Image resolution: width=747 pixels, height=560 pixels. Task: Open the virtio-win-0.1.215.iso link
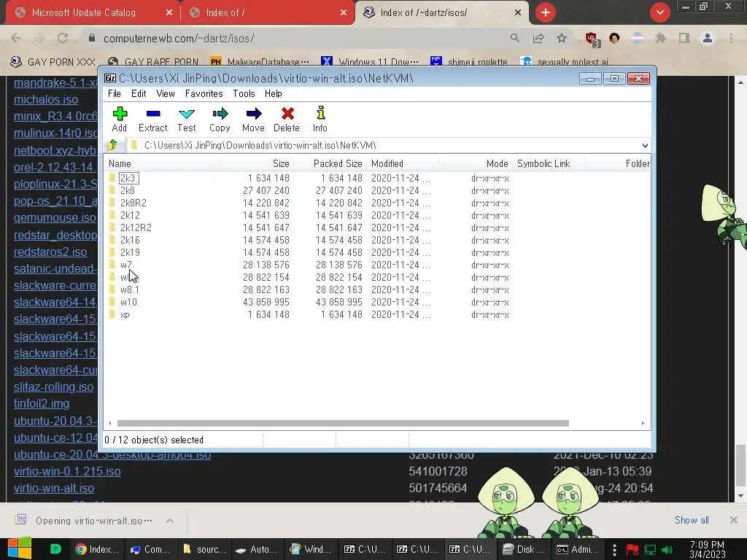click(67, 472)
